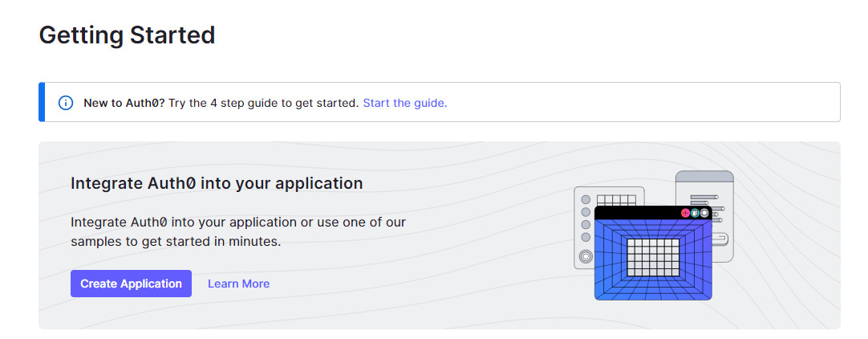Click the topmost gray dot in the left illustration panel

click(x=586, y=199)
